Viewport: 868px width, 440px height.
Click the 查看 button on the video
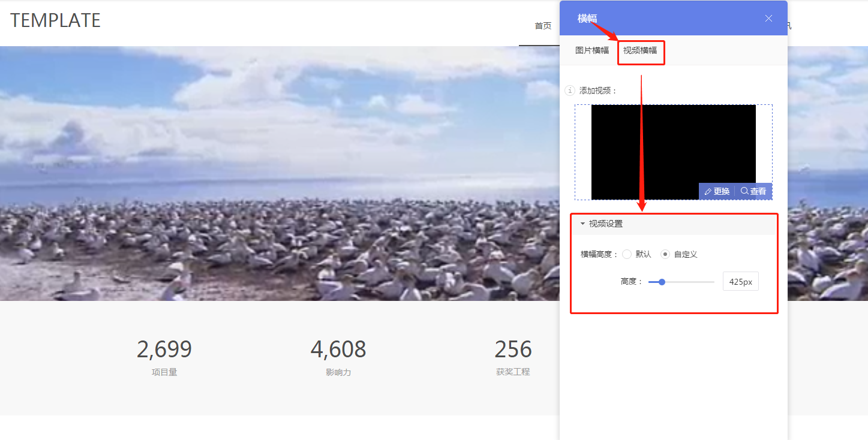pos(753,191)
